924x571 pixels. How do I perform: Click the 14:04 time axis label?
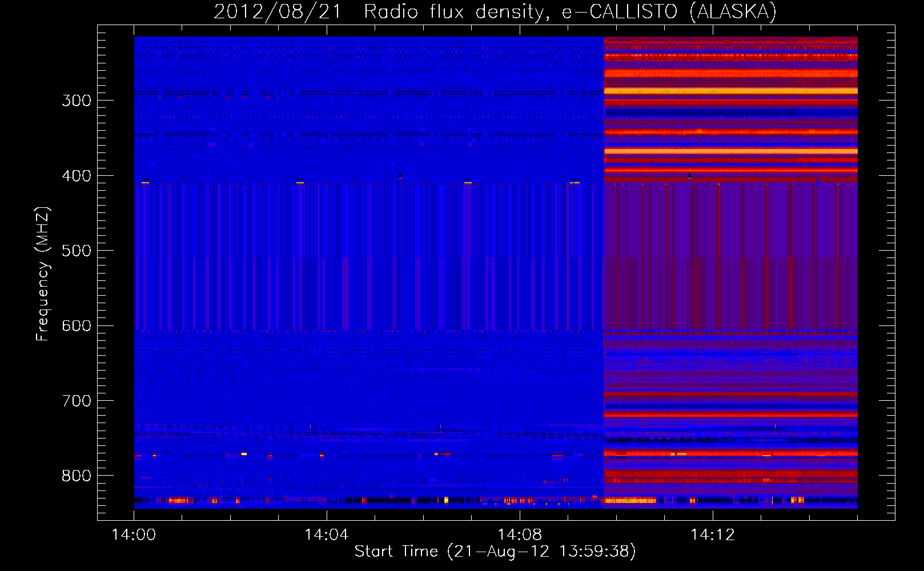tap(326, 534)
